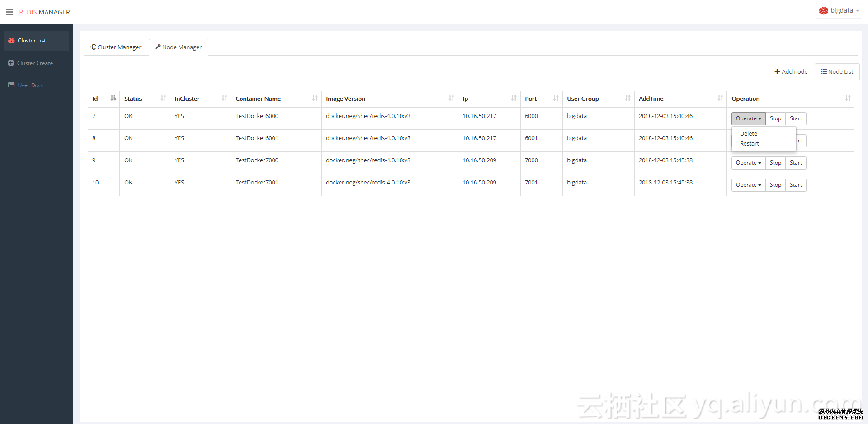Image resolution: width=868 pixels, height=424 pixels.
Task: Toggle sorting on the Id column
Action: (x=113, y=98)
